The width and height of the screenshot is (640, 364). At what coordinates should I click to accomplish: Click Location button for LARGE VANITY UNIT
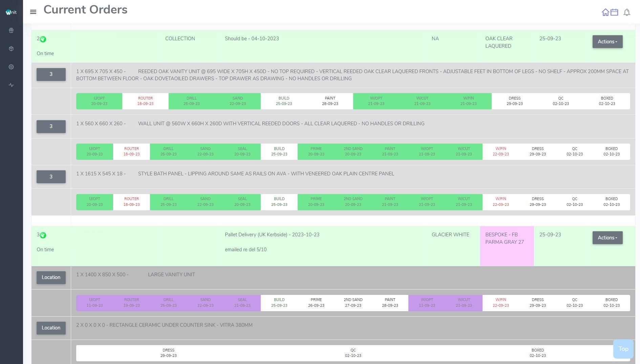51,278
